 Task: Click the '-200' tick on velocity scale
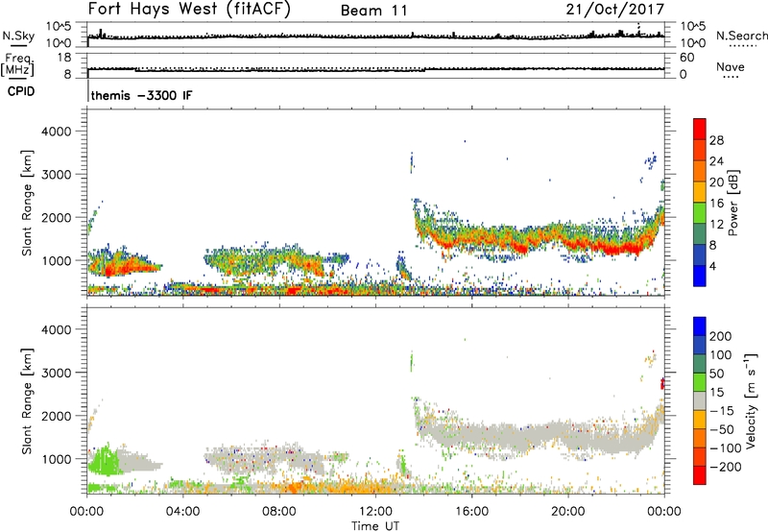pyautogui.click(x=726, y=467)
